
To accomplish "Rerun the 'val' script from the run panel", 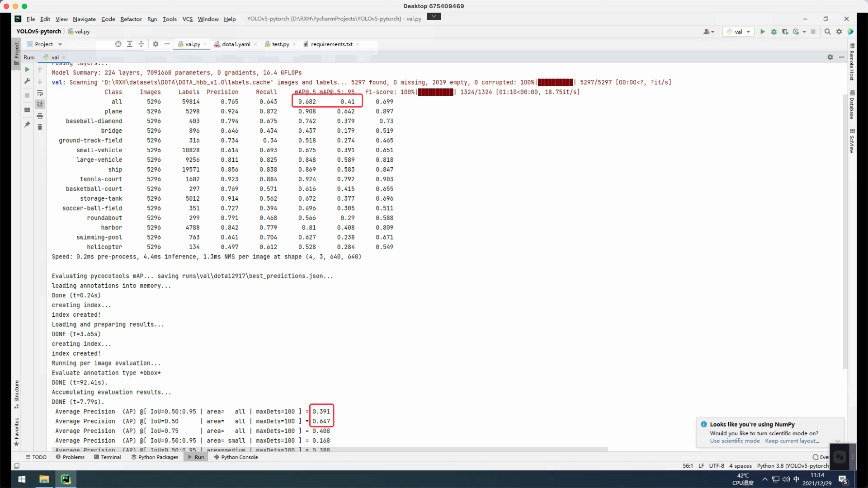I will (x=27, y=70).
